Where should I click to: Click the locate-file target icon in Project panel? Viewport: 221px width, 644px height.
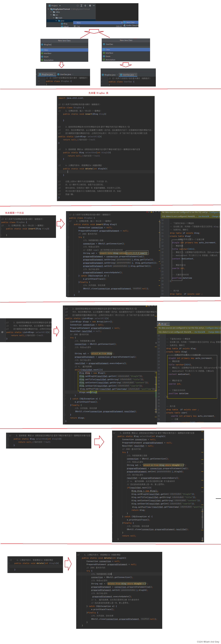coord(78,5)
